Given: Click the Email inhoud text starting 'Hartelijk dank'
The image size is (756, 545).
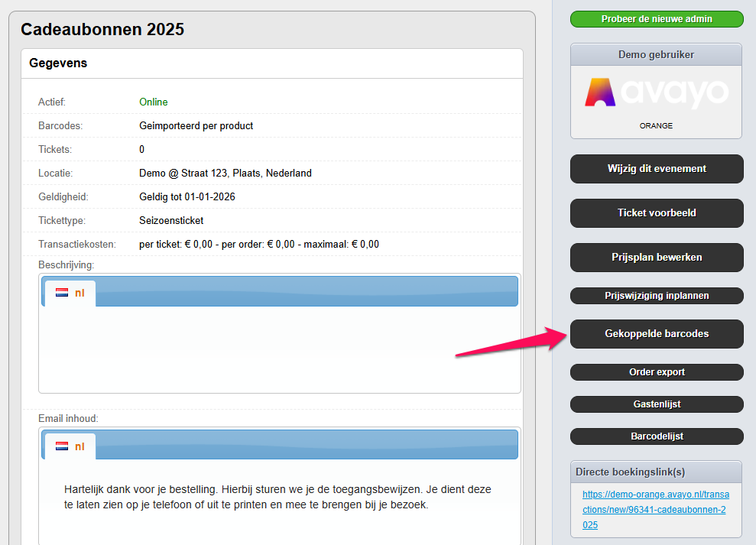Looking at the screenshot, I should pos(277,497).
